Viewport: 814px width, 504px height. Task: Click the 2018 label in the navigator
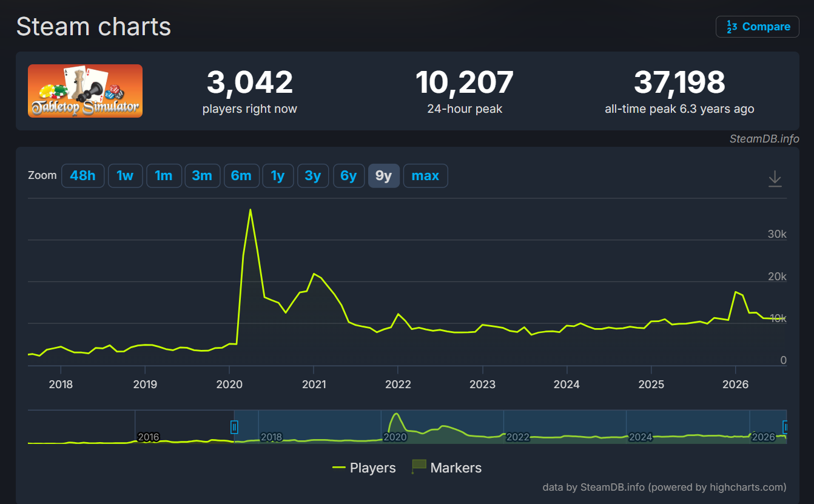point(271,437)
